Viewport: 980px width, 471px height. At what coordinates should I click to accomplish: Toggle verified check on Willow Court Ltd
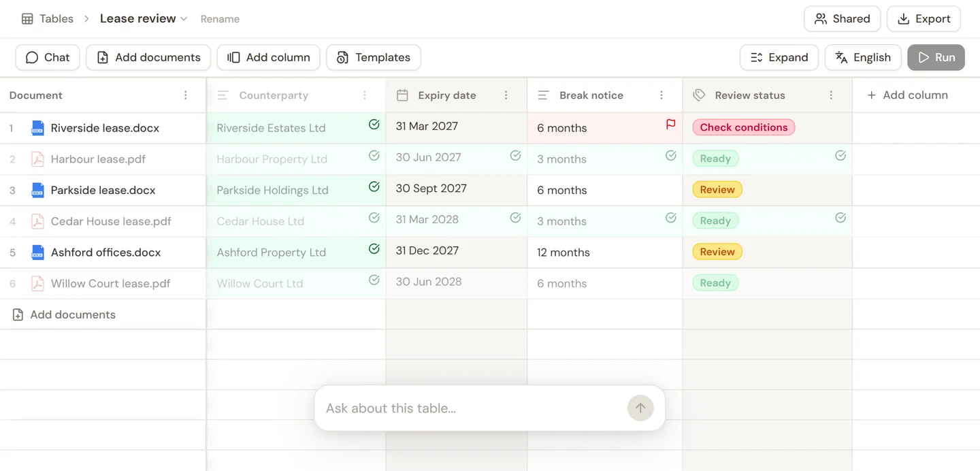(374, 280)
